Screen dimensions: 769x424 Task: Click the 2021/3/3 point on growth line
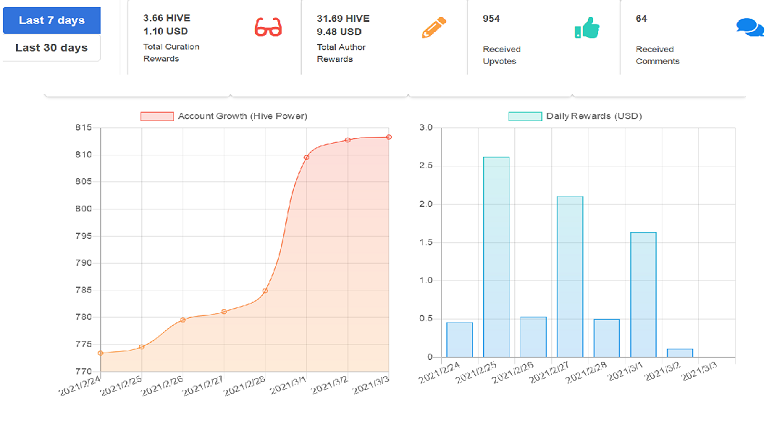click(x=389, y=137)
